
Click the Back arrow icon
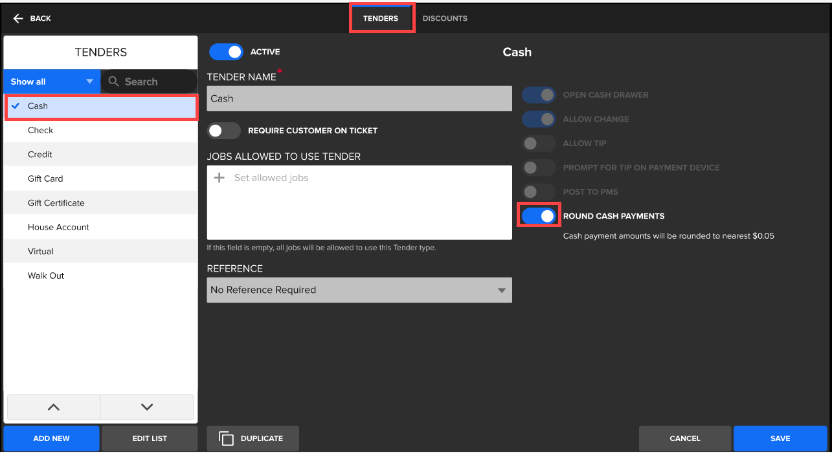18,18
